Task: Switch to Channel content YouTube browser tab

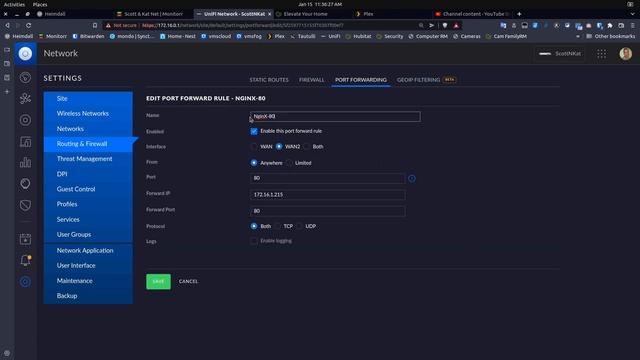Action: [473, 14]
